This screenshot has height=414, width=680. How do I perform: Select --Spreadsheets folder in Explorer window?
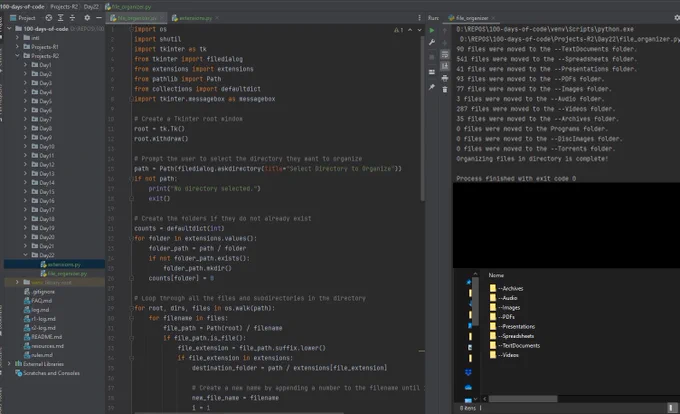pos(512,336)
